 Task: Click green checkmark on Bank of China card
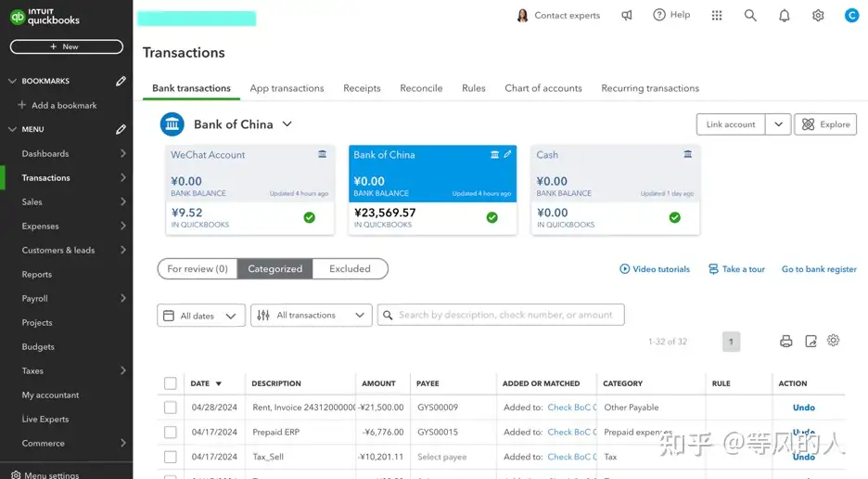click(492, 217)
